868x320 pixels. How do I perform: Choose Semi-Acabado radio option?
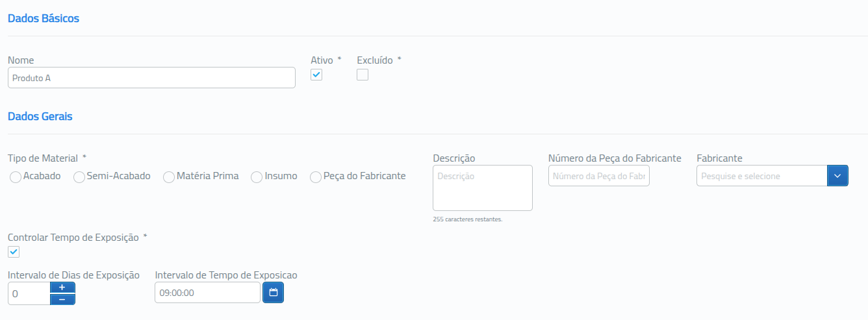(x=79, y=177)
